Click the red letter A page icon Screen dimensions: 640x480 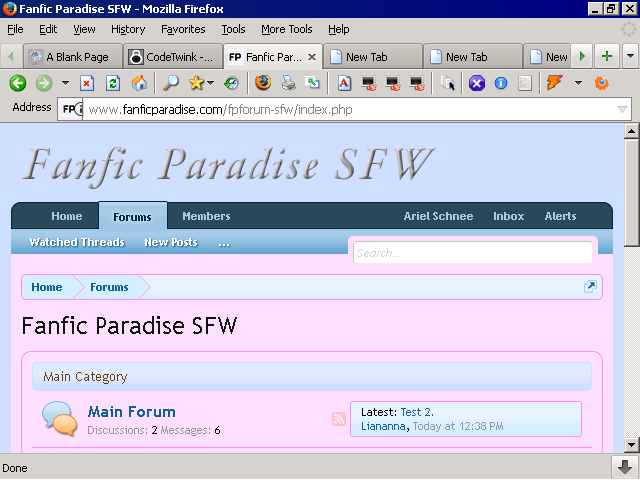point(344,83)
